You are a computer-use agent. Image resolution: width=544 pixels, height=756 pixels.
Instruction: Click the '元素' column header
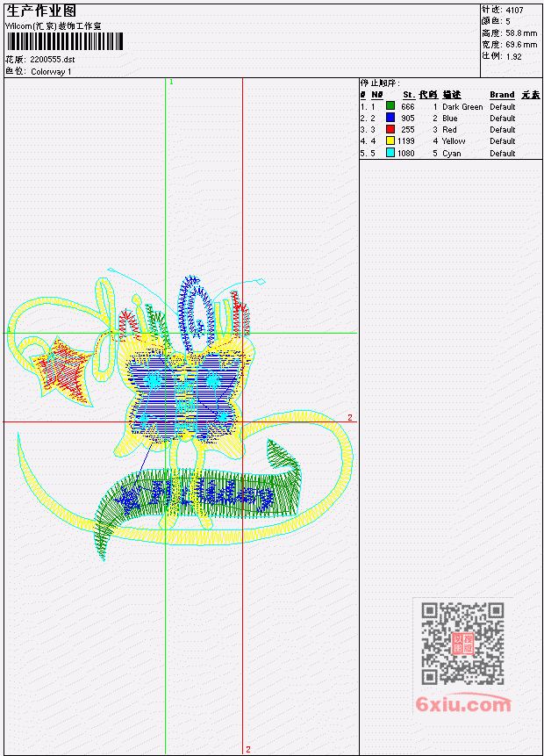[x=531, y=95]
